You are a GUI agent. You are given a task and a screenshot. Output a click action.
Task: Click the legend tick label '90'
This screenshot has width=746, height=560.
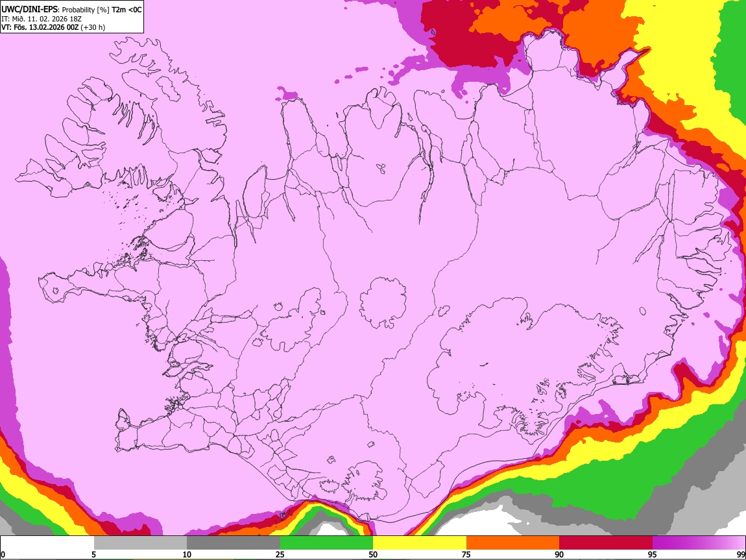point(559,554)
